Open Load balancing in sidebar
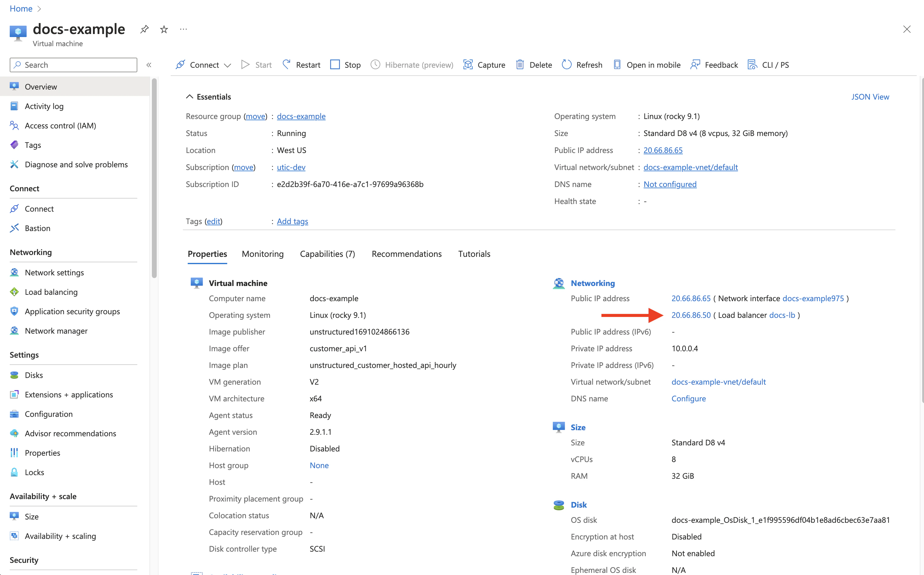 click(x=51, y=292)
